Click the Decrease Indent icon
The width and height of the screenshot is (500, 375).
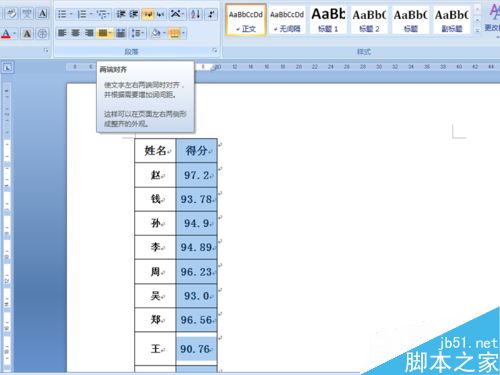121,14
